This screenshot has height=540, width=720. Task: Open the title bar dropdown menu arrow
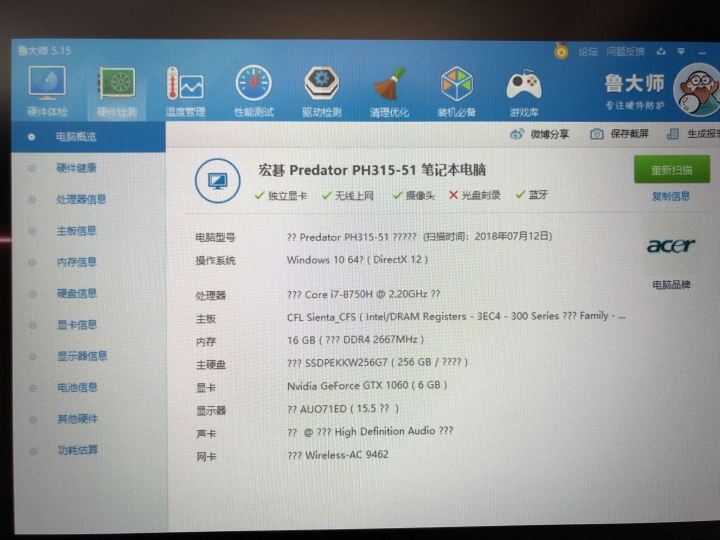pos(681,51)
